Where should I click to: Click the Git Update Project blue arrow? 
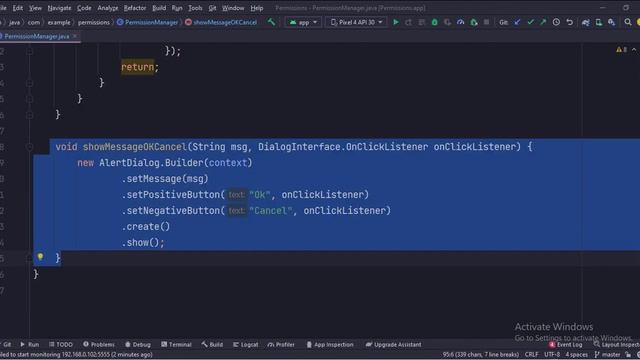click(517, 22)
